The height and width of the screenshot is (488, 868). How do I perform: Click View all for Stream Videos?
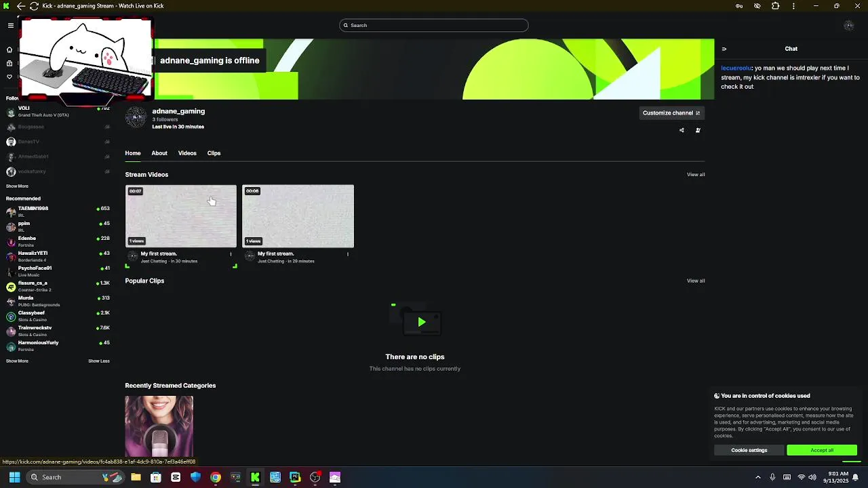tap(696, 175)
